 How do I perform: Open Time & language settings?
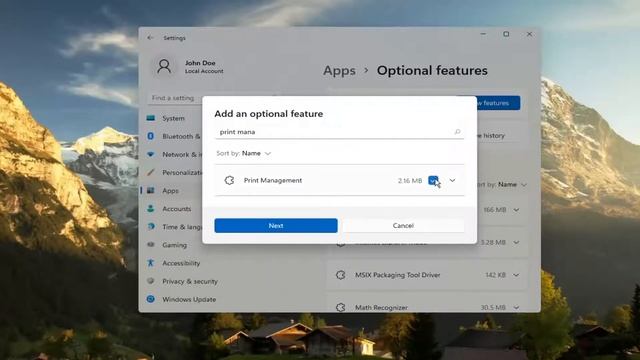click(x=182, y=227)
